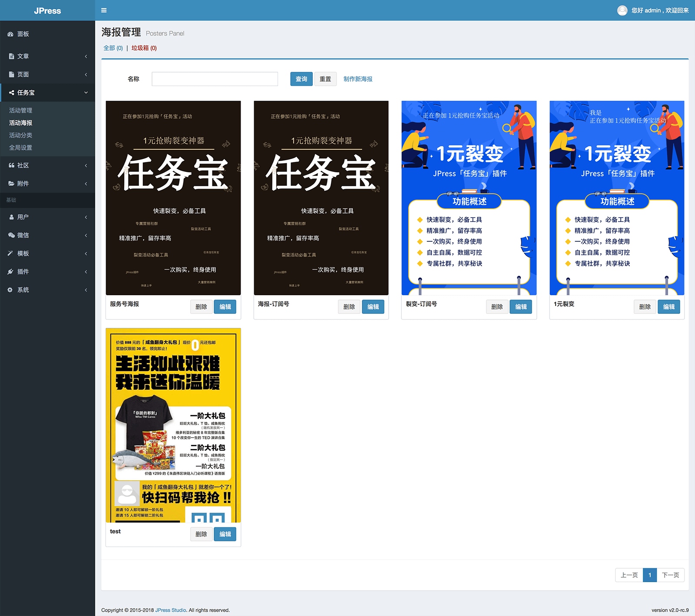Focus the 名称 search input field
Image resolution: width=695 pixels, height=616 pixels.
click(215, 79)
